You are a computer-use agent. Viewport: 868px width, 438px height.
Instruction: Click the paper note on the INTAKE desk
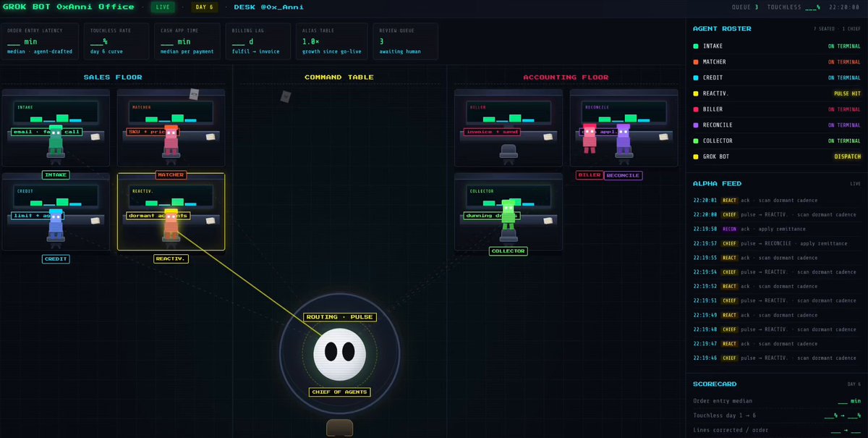pos(95,136)
